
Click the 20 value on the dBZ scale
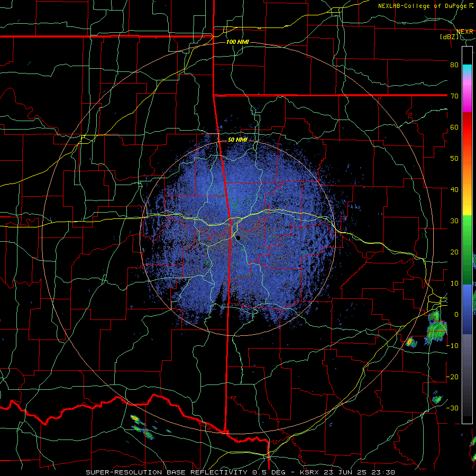(x=454, y=252)
